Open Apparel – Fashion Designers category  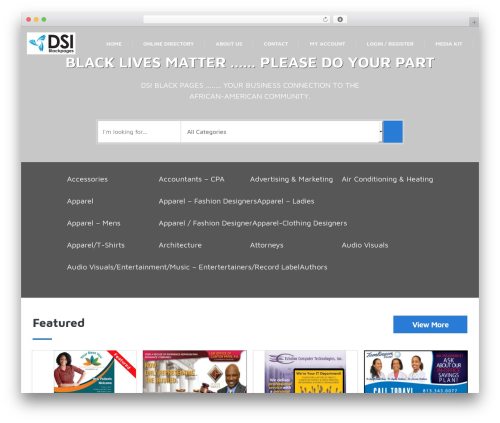[x=208, y=201]
